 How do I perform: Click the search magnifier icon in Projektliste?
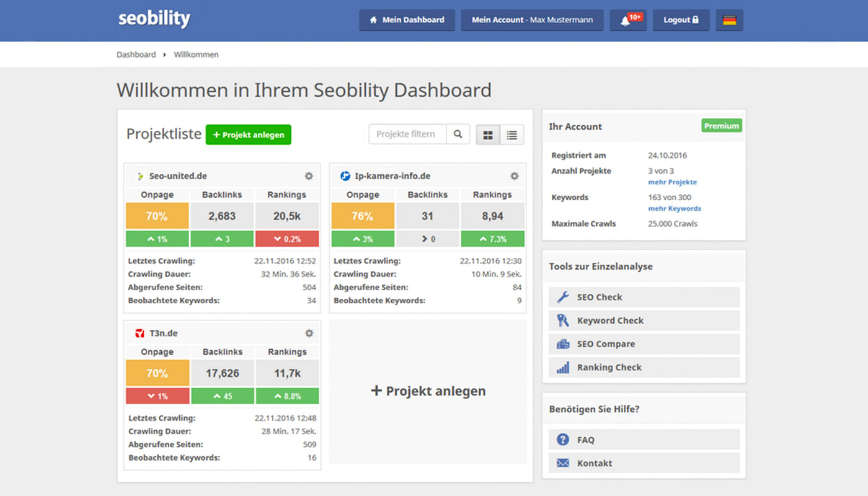[458, 135]
